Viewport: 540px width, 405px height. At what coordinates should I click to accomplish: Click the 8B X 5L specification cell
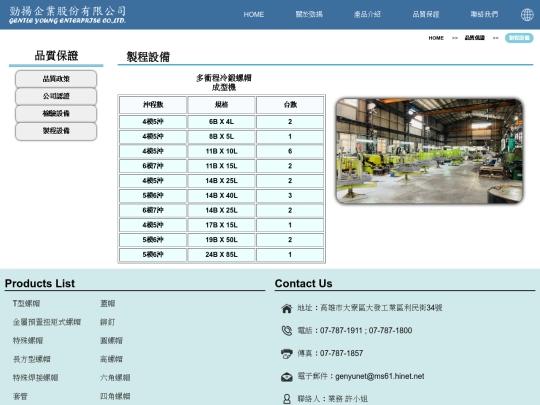click(x=221, y=137)
